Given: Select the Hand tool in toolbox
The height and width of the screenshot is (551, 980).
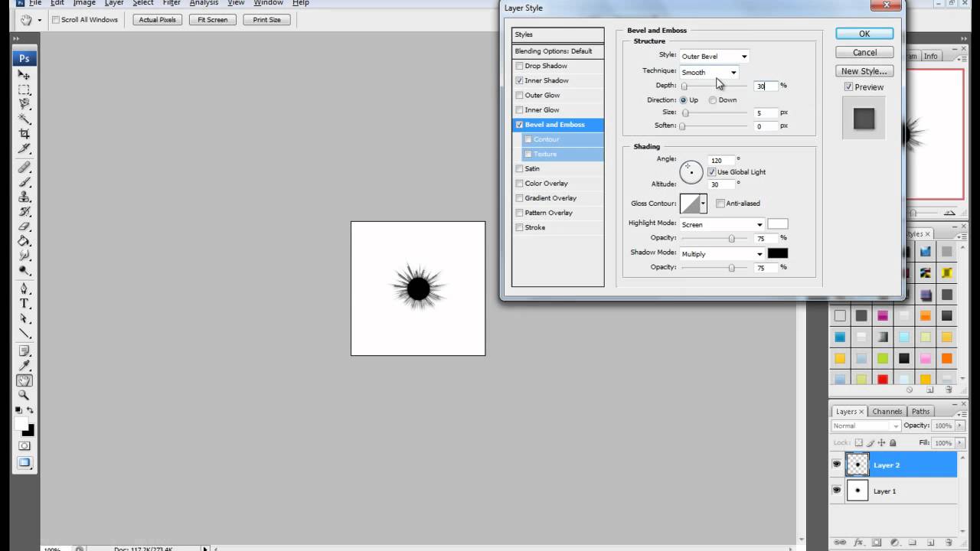Looking at the screenshot, I should 24,380.
